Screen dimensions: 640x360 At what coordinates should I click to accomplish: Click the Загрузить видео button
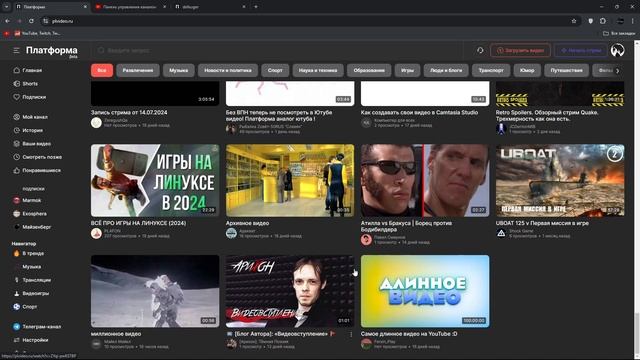click(520, 50)
